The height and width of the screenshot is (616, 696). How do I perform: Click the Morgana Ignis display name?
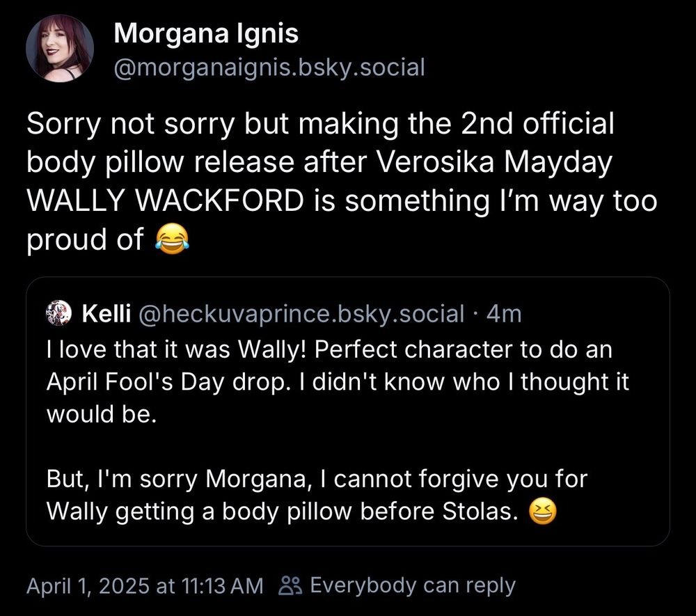[x=206, y=32]
